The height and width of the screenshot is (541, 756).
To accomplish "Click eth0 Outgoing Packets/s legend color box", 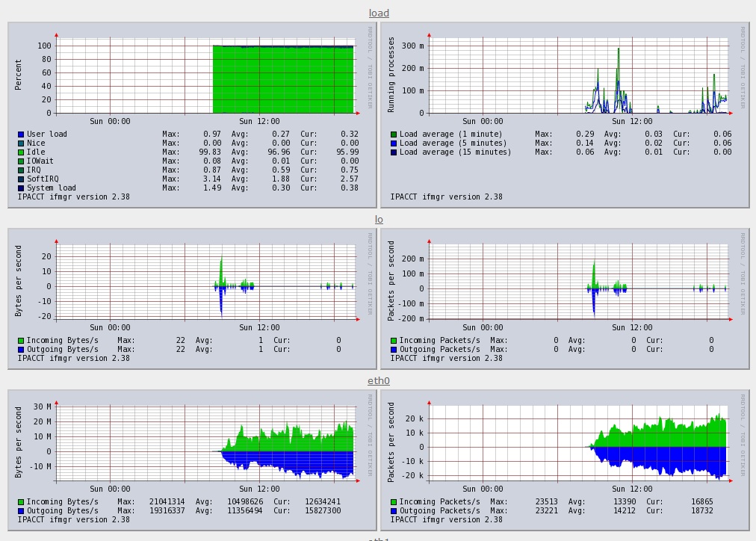I will tap(394, 511).
